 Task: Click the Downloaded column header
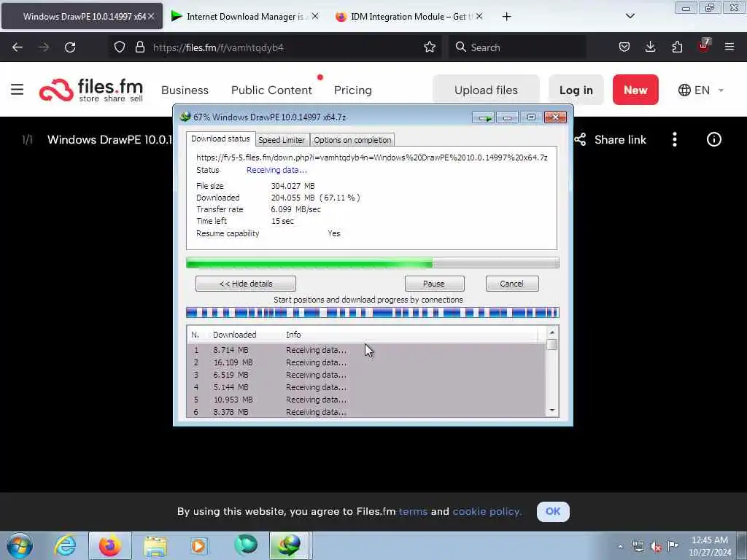(x=234, y=335)
